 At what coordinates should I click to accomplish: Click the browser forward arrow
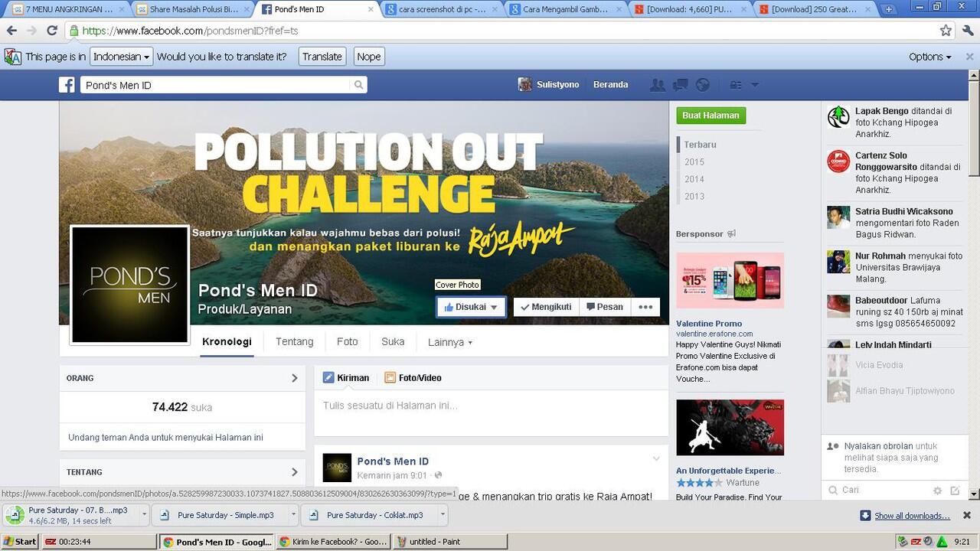(31, 31)
